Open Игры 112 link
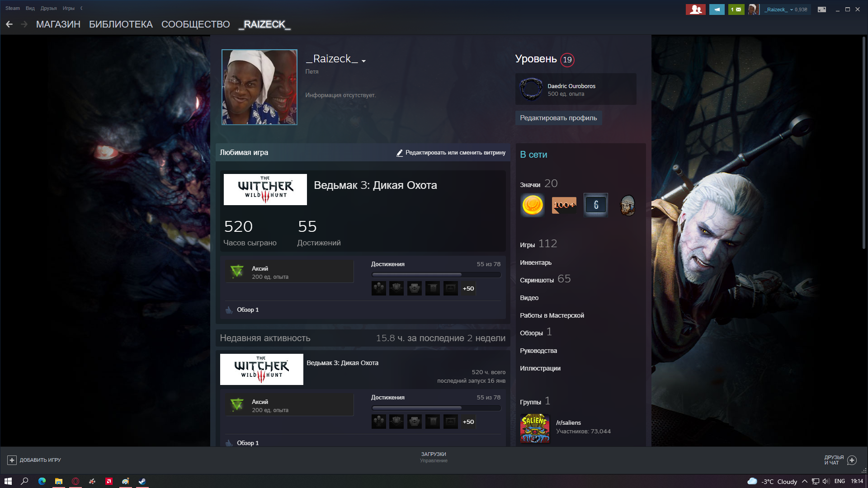This screenshot has height=488, width=868. 538,244
